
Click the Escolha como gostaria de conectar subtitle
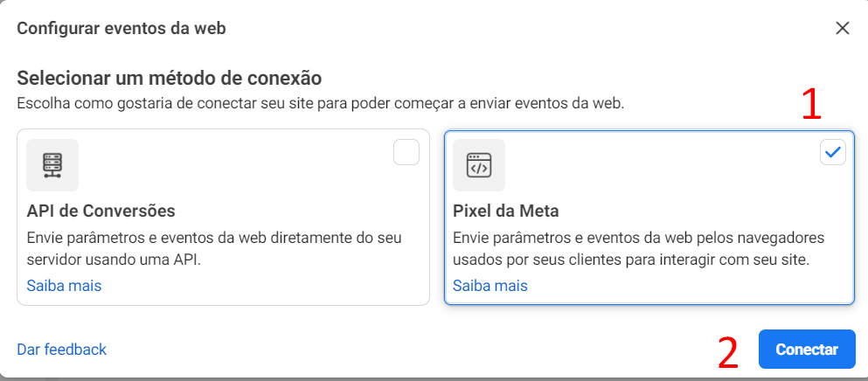pyautogui.click(x=321, y=104)
